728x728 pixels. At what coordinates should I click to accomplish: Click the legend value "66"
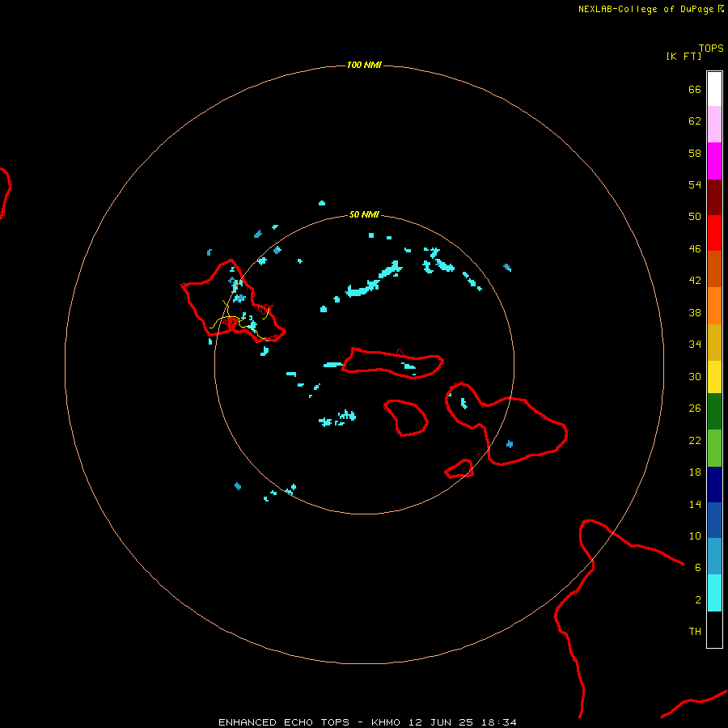pyautogui.click(x=695, y=90)
